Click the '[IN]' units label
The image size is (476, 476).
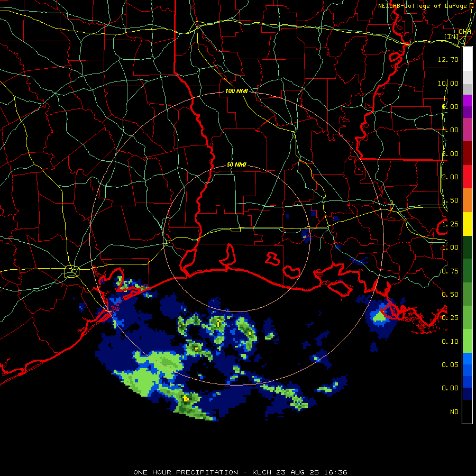tap(452, 36)
